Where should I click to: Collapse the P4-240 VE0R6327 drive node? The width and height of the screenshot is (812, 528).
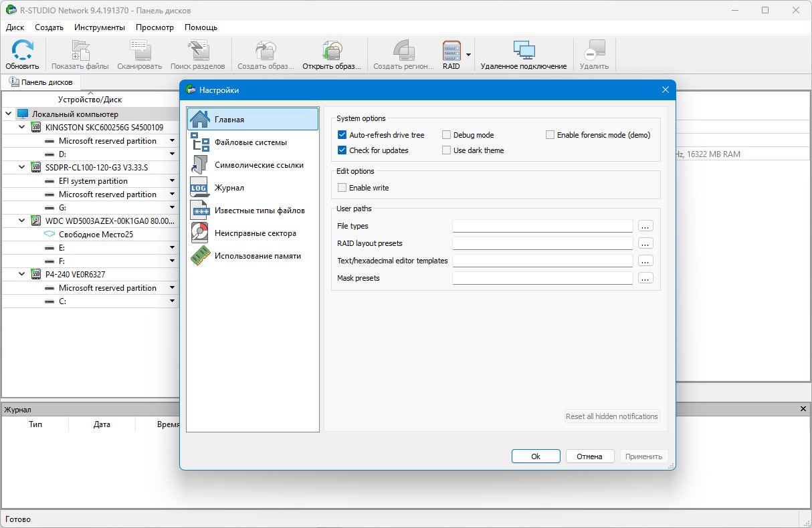pos(22,274)
